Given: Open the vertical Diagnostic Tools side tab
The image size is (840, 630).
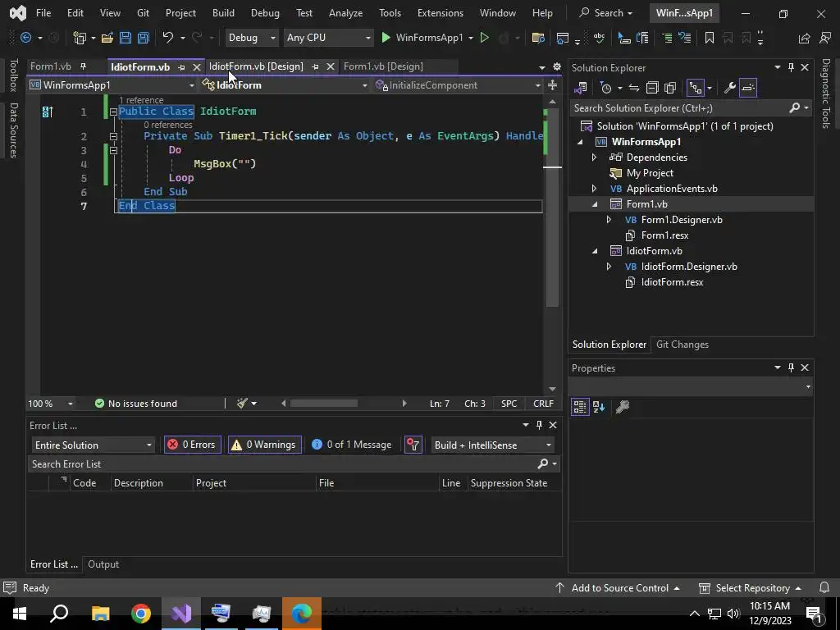Looking at the screenshot, I should point(826,94).
